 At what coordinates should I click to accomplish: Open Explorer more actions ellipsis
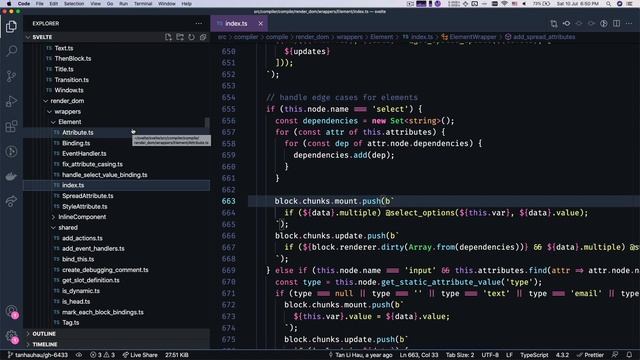click(x=199, y=24)
